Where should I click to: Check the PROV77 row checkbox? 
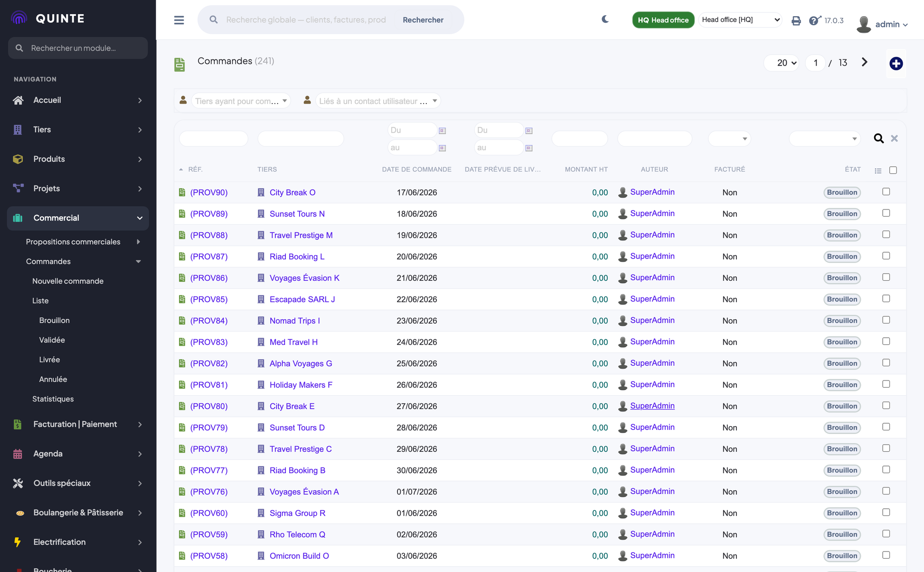point(886,469)
